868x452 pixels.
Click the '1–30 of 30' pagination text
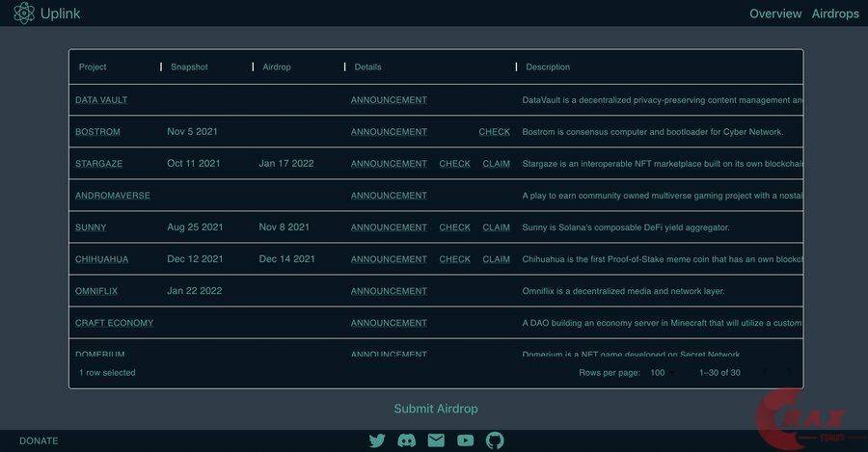[719, 373]
